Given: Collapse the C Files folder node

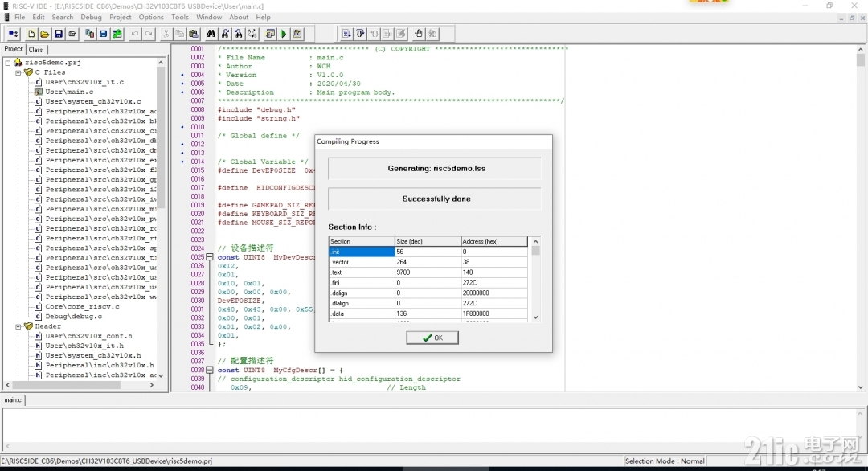Looking at the screenshot, I should point(18,72).
